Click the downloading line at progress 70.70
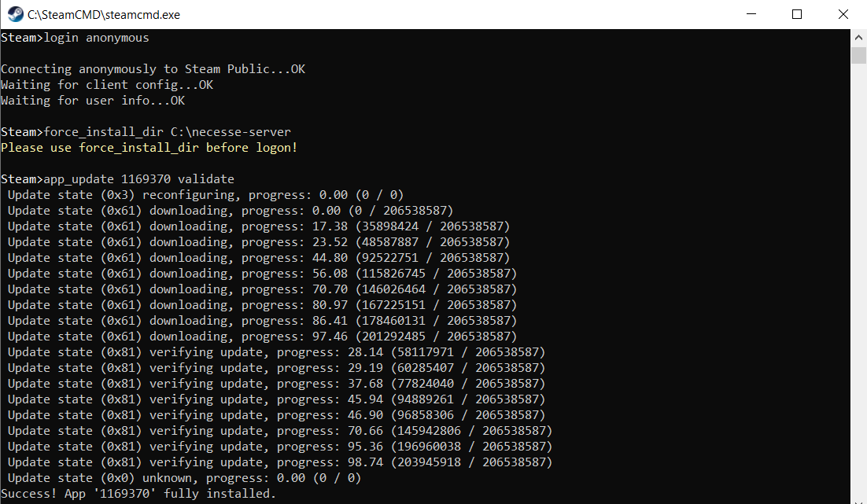 (263, 289)
